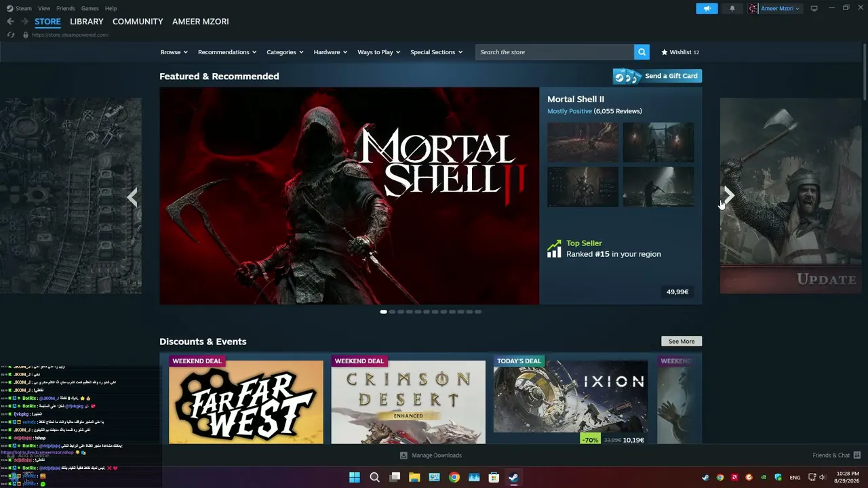The height and width of the screenshot is (488, 868).
Task: Expand the Ways to Play dropdown
Action: pyautogui.click(x=379, y=52)
